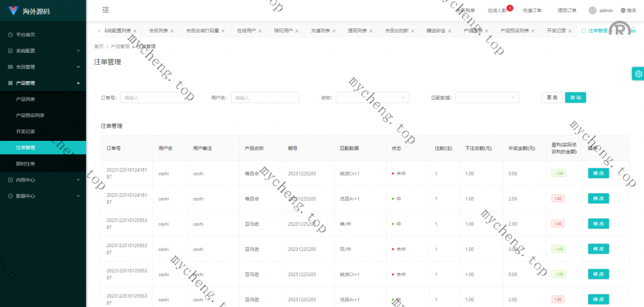Close the 在线用户 tab using x icon
The width and height of the screenshot is (644, 307).
click(261, 31)
